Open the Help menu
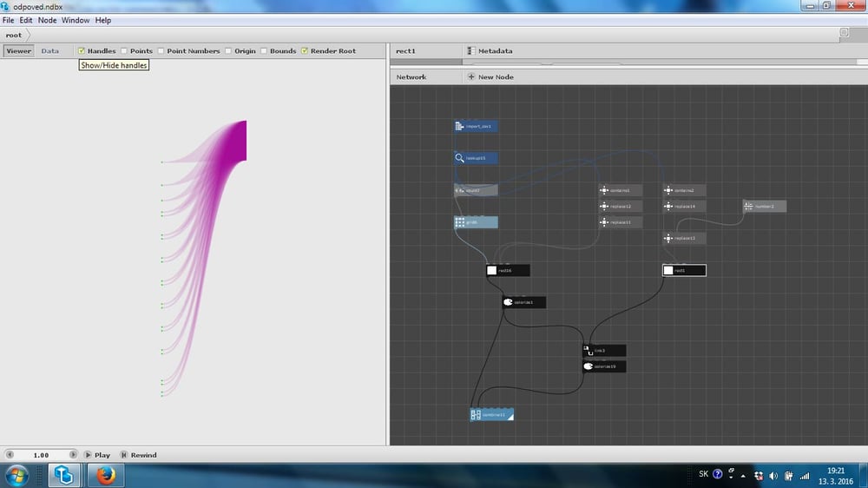This screenshot has height=488, width=868. [103, 20]
